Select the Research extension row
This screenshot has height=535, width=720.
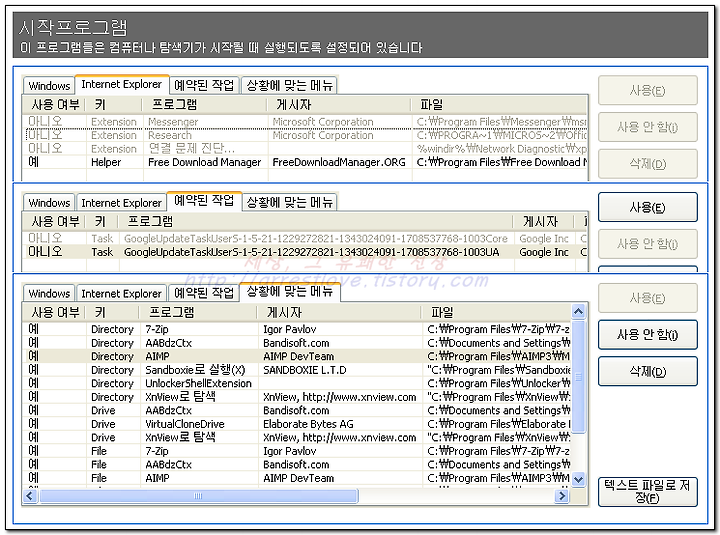coord(305,135)
